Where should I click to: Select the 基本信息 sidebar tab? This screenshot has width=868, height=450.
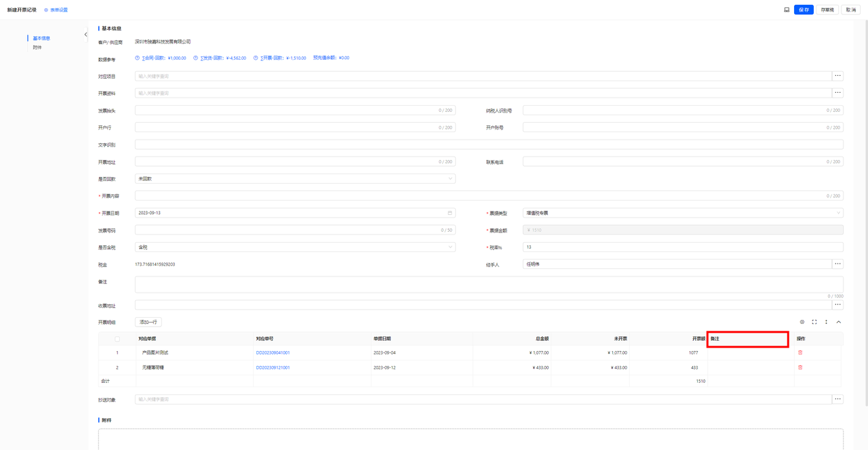coord(41,38)
